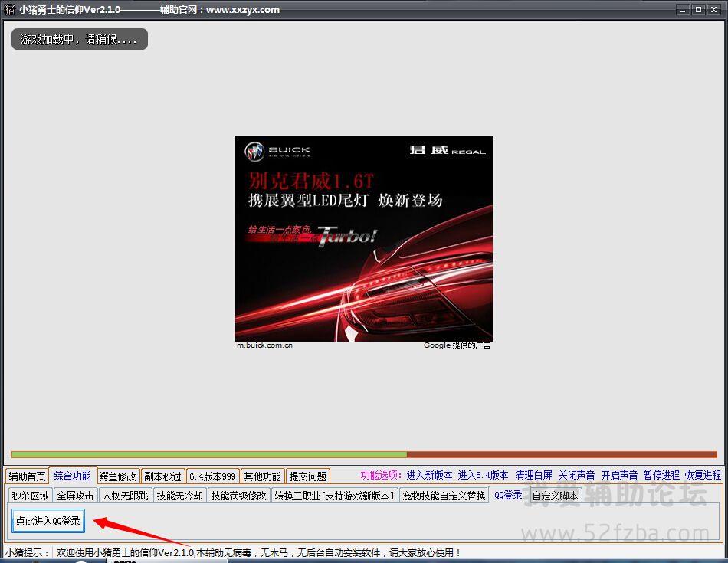Viewport: 728px width, 563px height.
Task: Open the m.buick.com.cn ad link
Action: click(x=264, y=345)
